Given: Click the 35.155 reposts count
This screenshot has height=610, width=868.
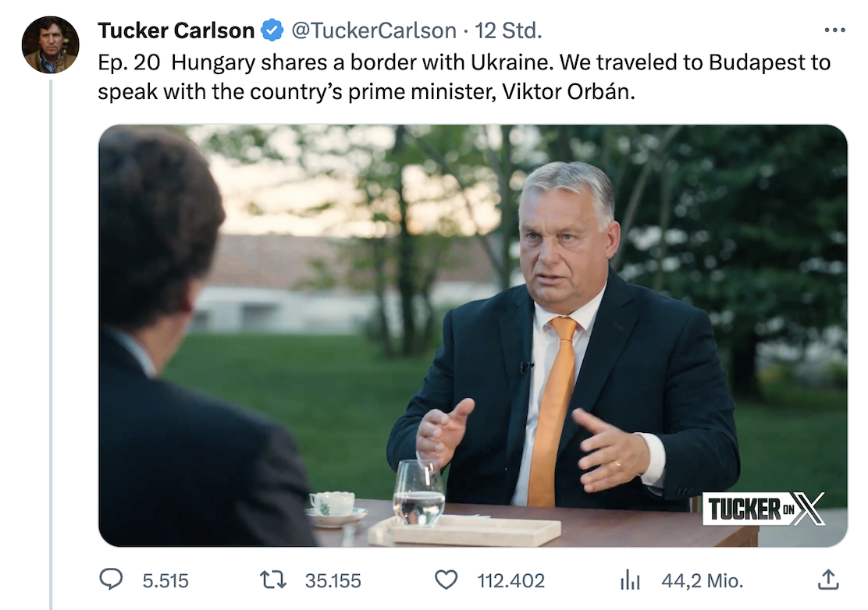Looking at the screenshot, I should pyautogui.click(x=333, y=580).
